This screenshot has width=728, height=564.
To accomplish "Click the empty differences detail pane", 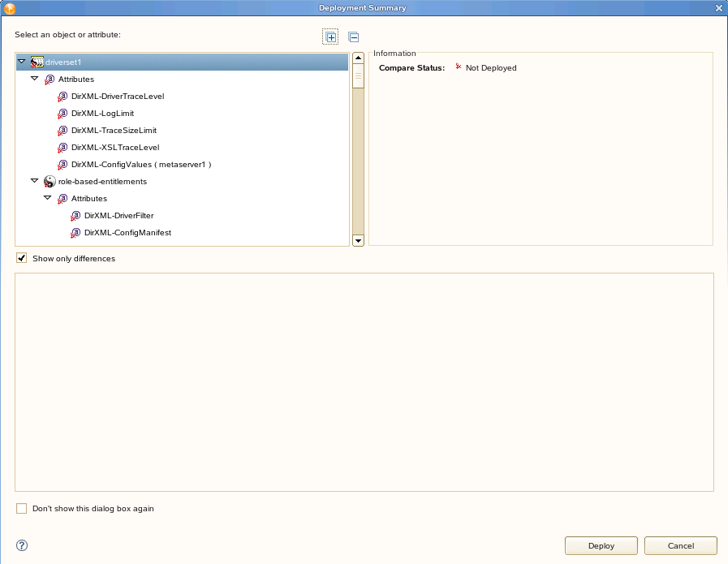I will click(364, 382).
